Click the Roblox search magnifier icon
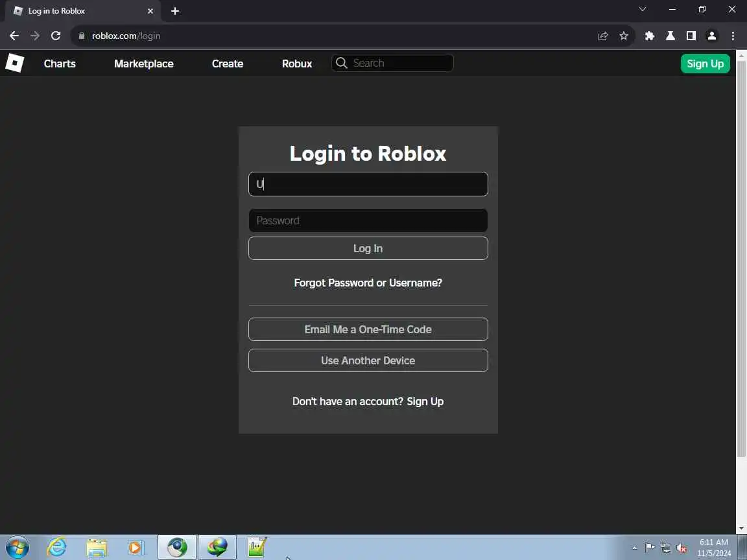747x560 pixels. click(x=341, y=63)
